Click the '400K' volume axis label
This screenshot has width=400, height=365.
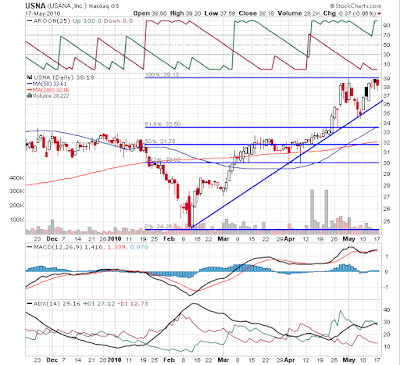[17, 178]
